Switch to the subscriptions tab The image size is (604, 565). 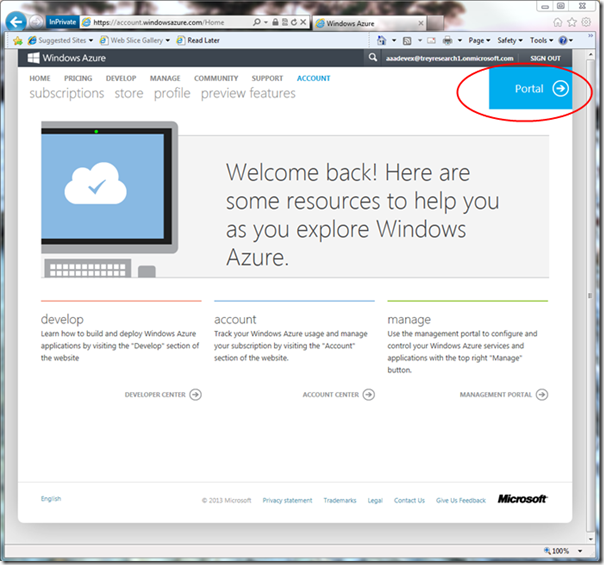67,94
